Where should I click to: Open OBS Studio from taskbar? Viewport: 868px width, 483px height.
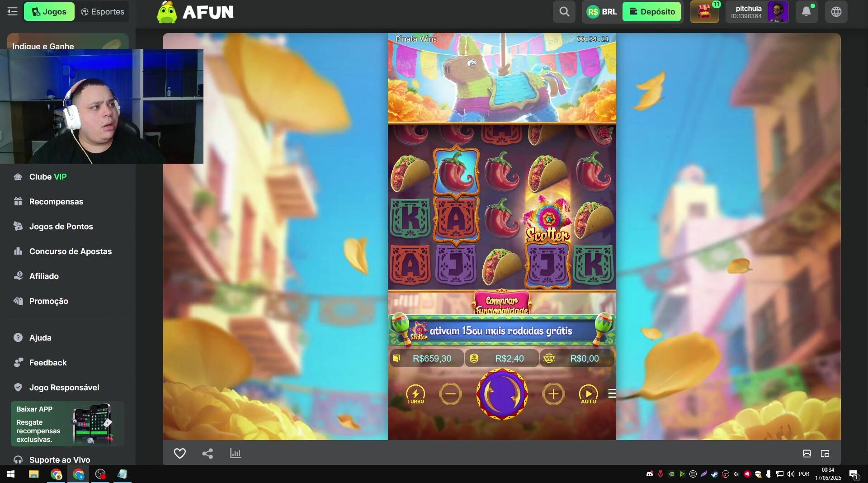100,474
